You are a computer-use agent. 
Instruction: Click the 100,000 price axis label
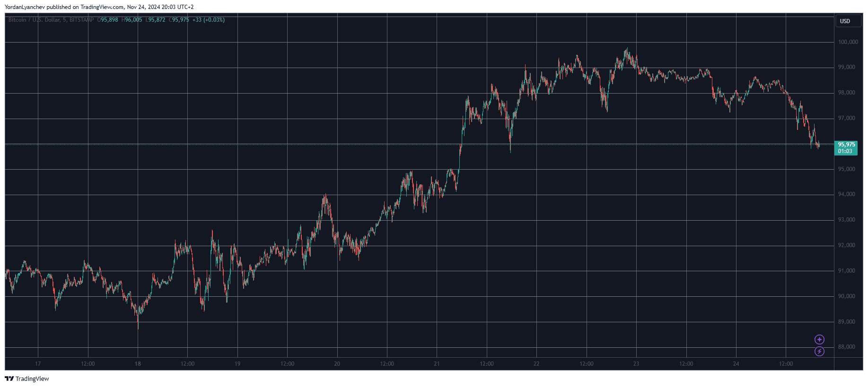848,42
